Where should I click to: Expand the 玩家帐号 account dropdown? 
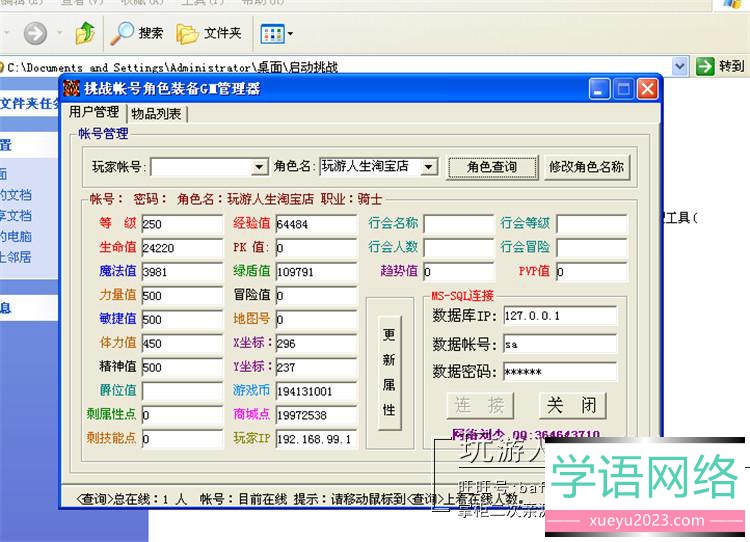(259, 167)
